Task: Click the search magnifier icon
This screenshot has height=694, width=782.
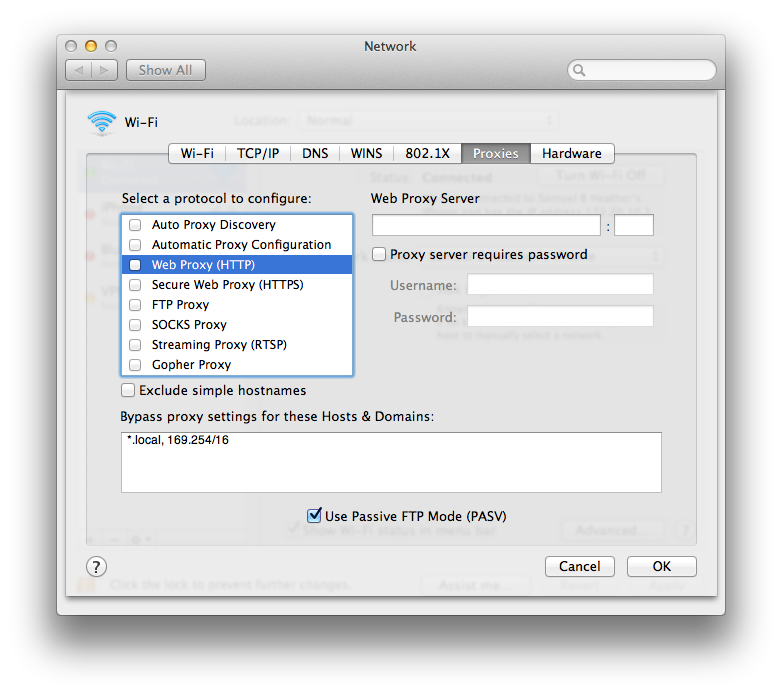Action: click(x=579, y=70)
